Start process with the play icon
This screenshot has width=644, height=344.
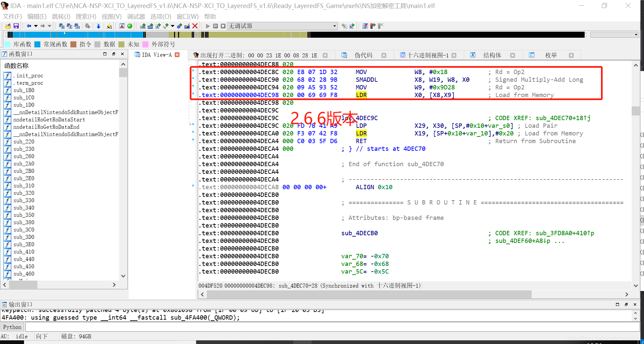click(208, 26)
